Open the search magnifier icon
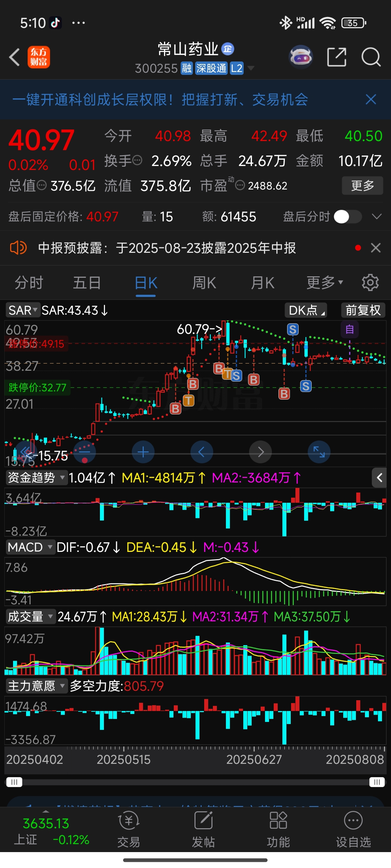 (x=371, y=57)
